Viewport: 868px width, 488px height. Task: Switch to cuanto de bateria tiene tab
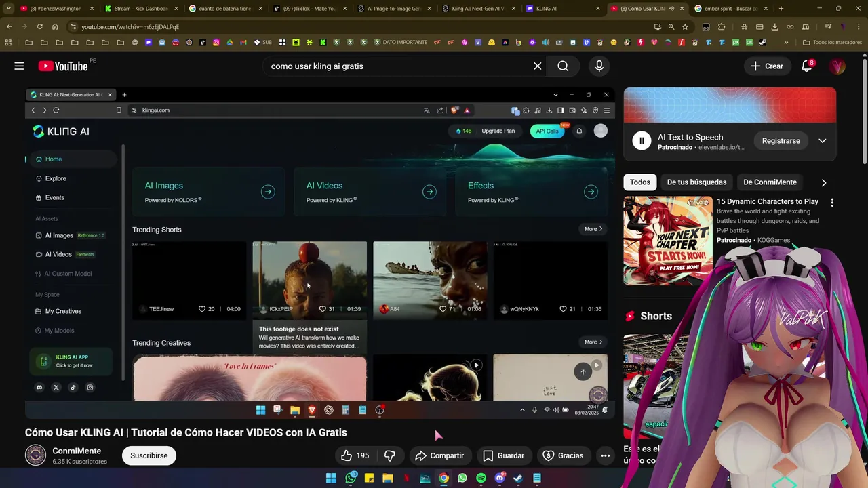(x=224, y=9)
